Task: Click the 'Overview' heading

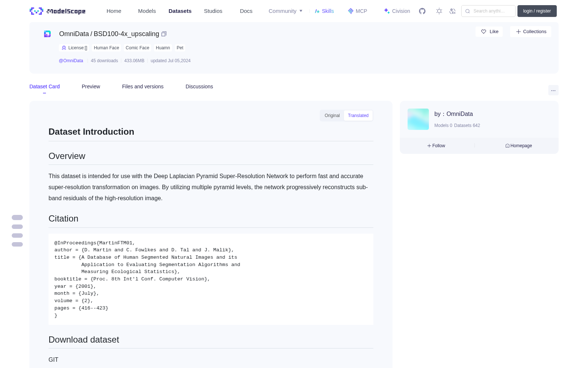Action: click(67, 156)
